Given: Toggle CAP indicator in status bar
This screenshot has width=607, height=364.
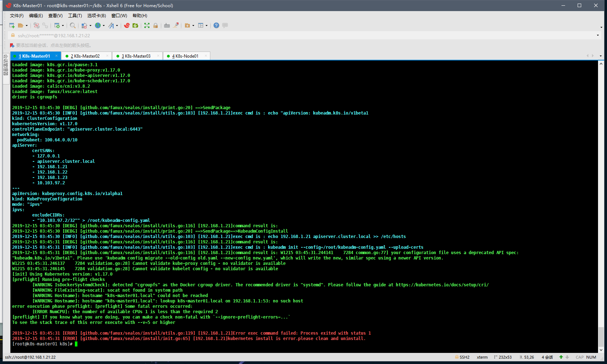Looking at the screenshot, I should [579, 357].
